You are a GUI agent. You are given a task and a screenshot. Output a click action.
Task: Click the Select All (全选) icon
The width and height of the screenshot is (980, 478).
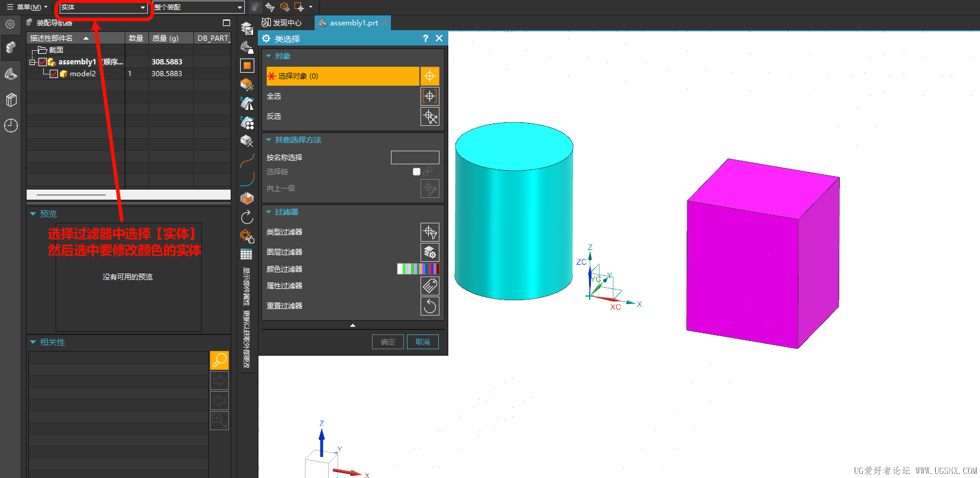pos(429,96)
